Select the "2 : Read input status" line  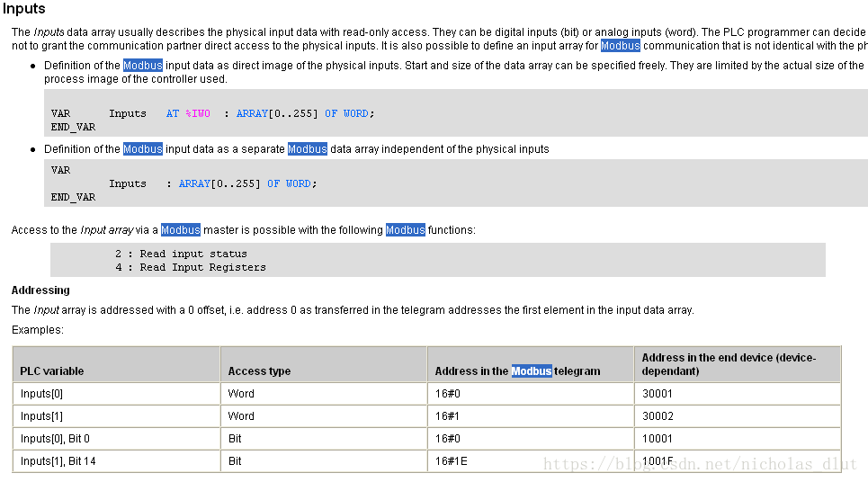coord(181,254)
